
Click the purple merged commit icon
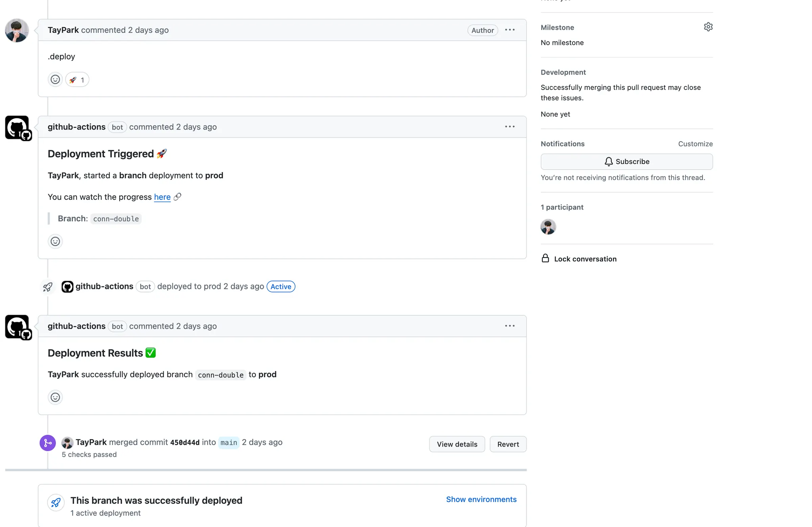coord(48,443)
